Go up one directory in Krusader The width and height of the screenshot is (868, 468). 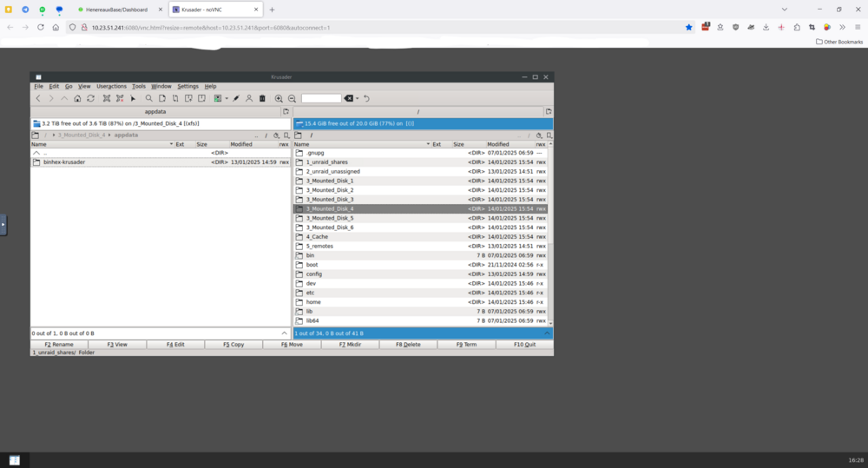pyautogui.click(x=64, y=99)
